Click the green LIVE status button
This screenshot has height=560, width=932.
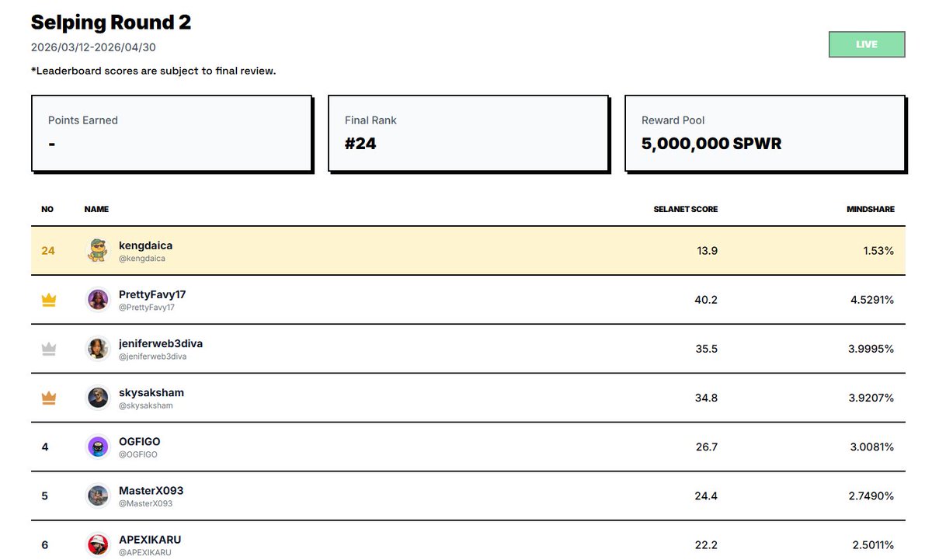point(867,44)
